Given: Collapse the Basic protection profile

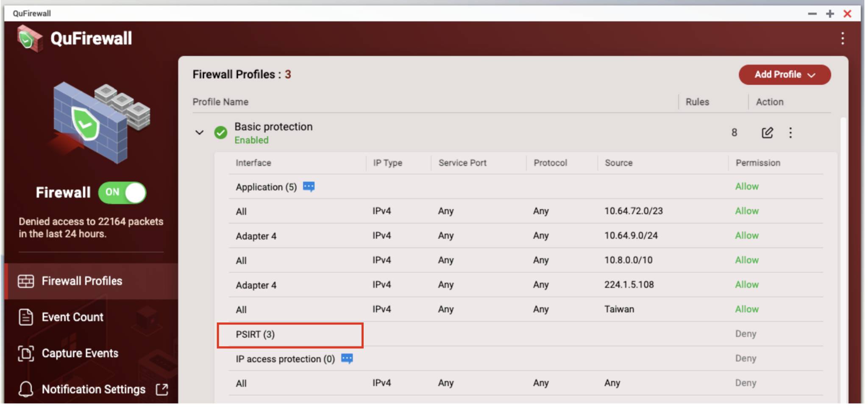Looking at the screenshot, I should [x=199, y=133].
